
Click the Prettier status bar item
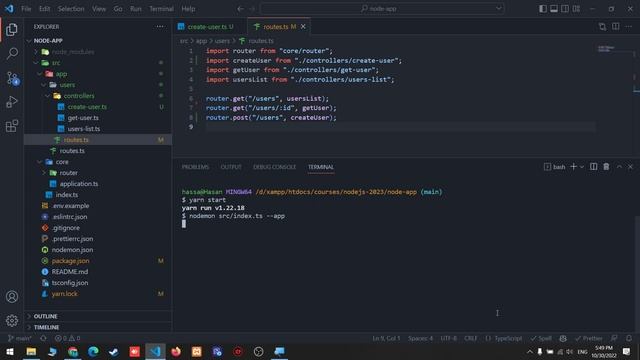[589, 338]
